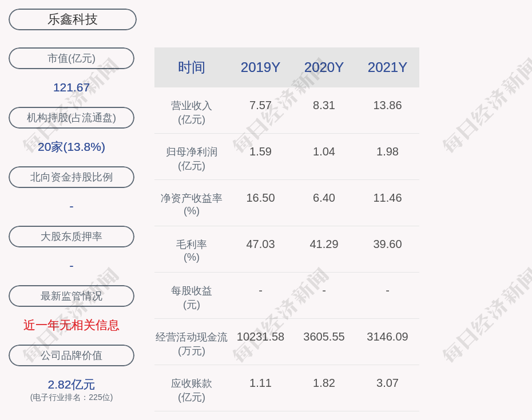The width and height of the screenshot is (532, 420).
Task: Select the 2020Y column header
Action: click(x=324, y=67)
